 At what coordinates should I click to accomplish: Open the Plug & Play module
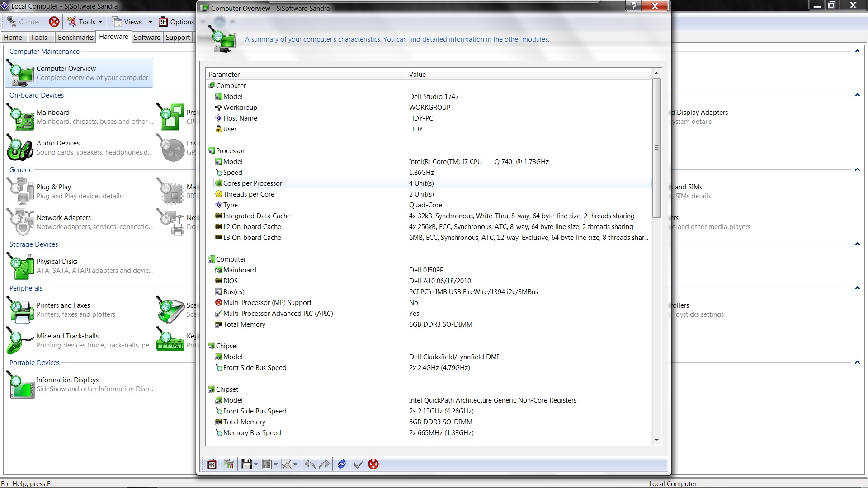[79, 191]
